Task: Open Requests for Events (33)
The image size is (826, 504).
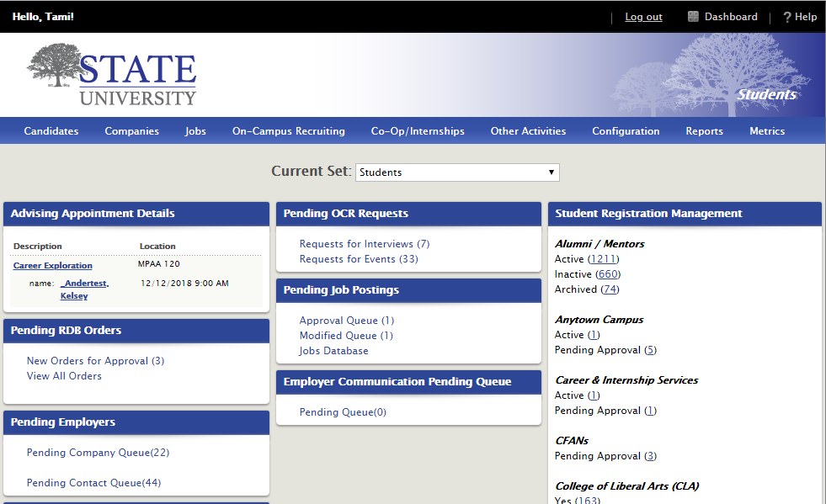Action: point(359,259)
